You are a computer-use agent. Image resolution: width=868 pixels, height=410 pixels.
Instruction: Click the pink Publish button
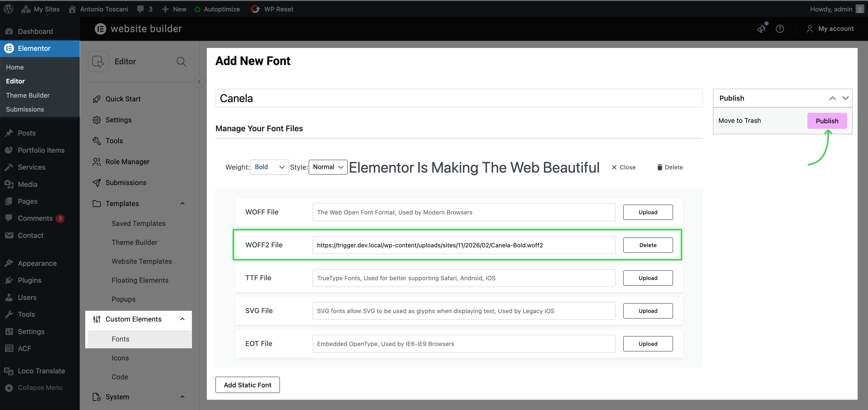pos(827,121)
